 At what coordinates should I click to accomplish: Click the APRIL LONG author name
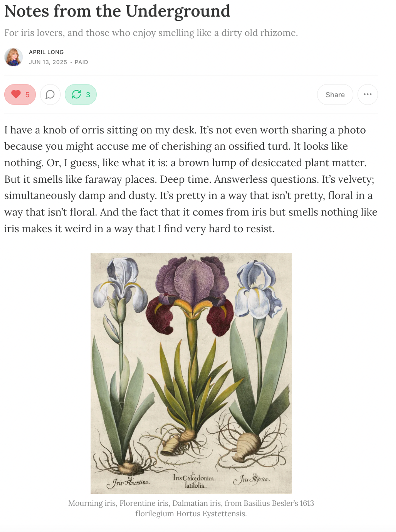coord(46,52)
